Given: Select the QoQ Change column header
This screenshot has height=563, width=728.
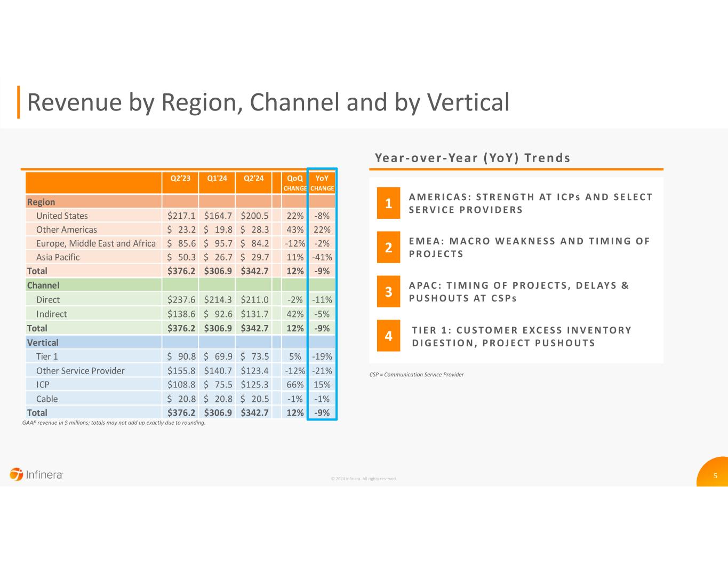Looking at the screenshot, I should click(294, 183).
